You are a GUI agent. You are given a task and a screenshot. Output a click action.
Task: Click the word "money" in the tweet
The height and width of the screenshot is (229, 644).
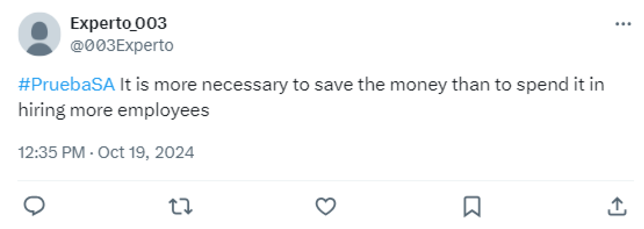pos(418,85)
